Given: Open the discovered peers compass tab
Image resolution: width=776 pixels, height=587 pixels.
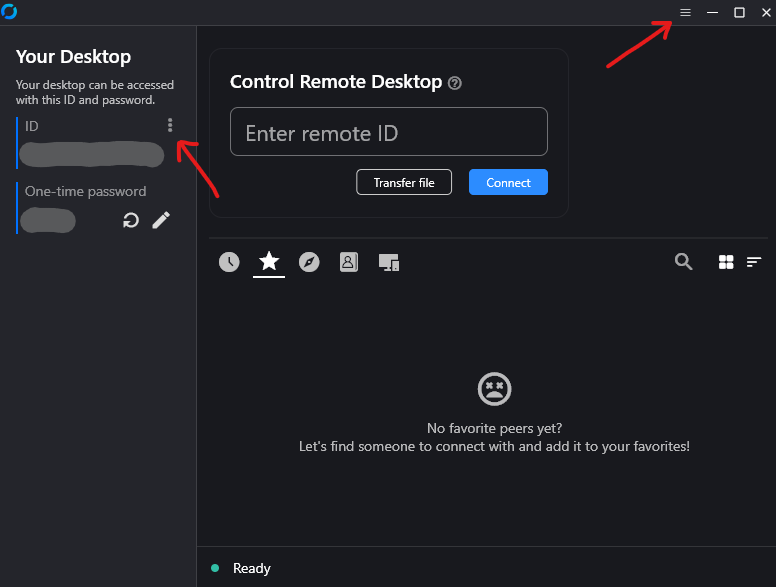Looking at the screenshot, I should click(x=309, y=262).
